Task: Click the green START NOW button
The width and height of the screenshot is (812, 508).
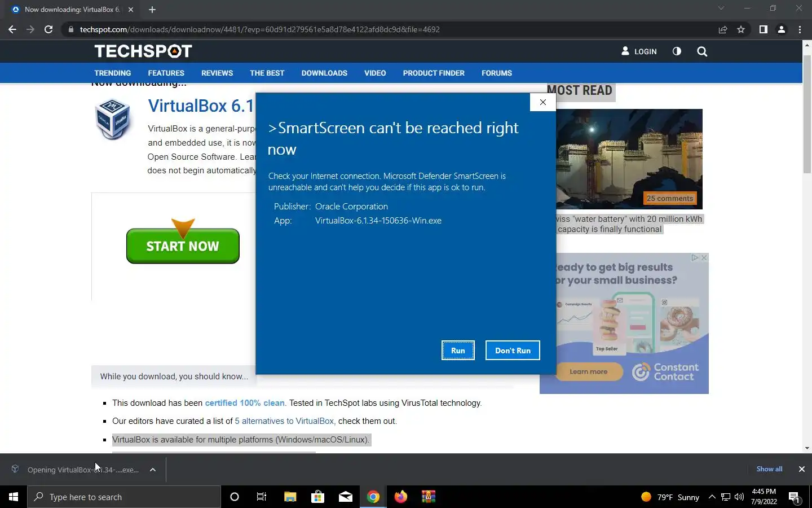Action: coord(183,246)
